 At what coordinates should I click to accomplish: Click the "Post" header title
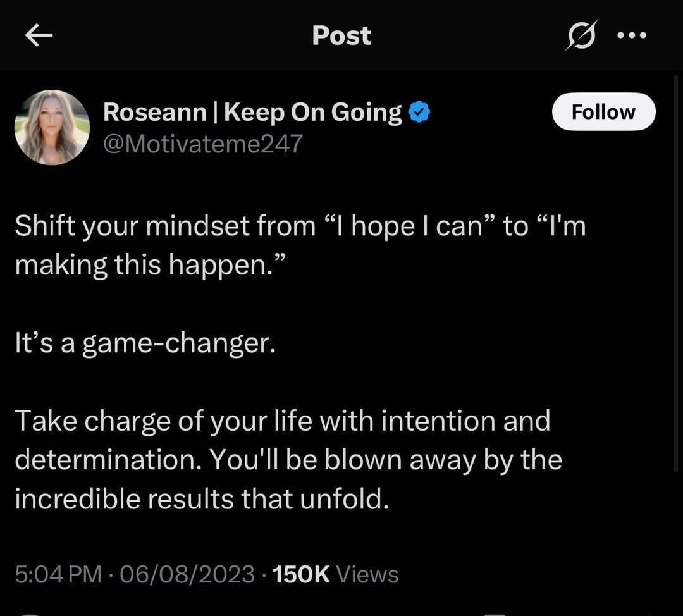coord(341,35)
